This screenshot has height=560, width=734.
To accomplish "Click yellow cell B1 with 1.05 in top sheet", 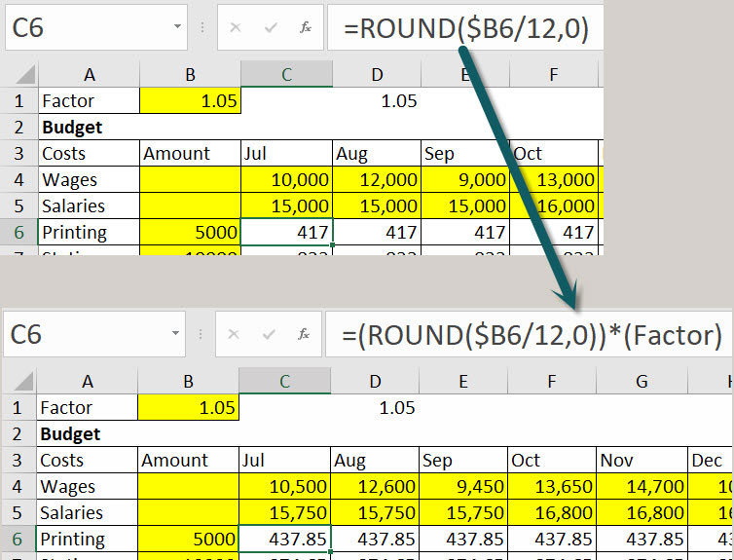I will coord(190,100).
